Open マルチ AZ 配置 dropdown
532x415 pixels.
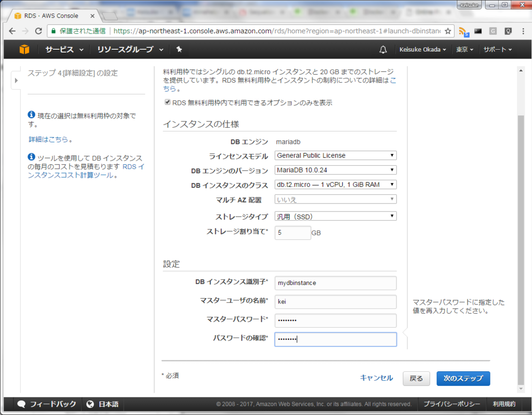[336, 199]
